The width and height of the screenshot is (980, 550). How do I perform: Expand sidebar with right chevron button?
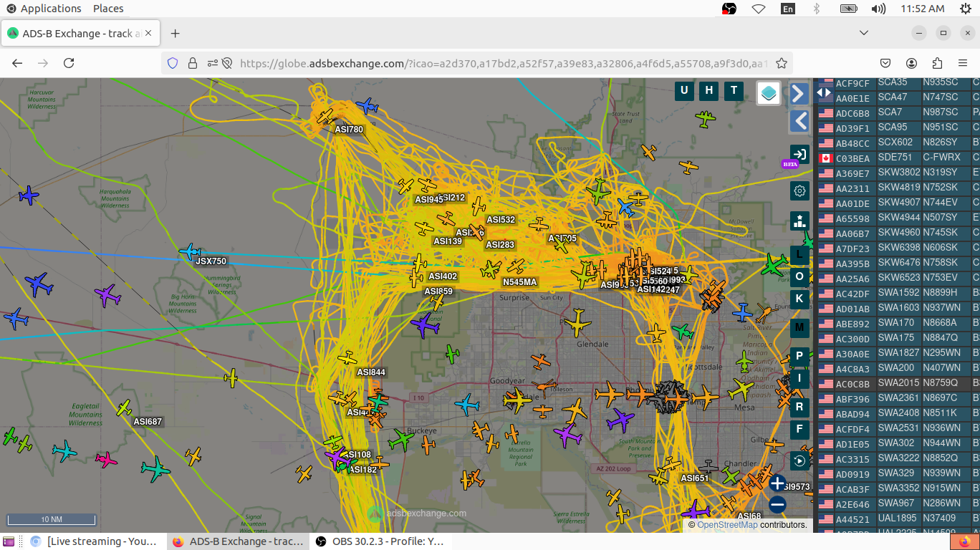[799, 94]
